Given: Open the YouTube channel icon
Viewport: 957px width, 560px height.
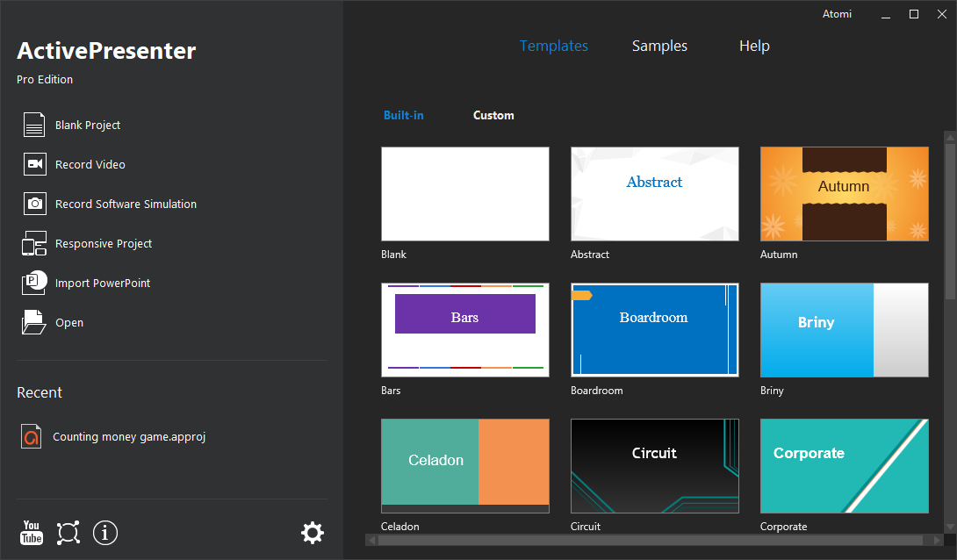Looking at the screenshot, I should point(31,533).
